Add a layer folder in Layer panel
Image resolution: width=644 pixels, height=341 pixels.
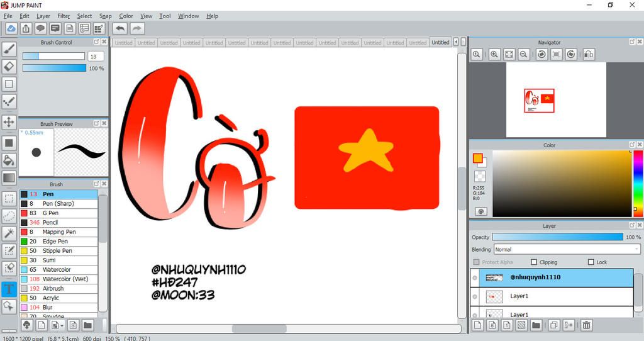point(536,325)
